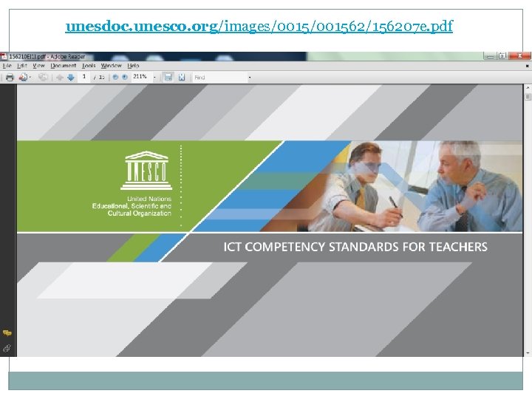The image size is (532, 399).
Task: Go to the next page with the blue down arrow
Action: pos(71,78)
